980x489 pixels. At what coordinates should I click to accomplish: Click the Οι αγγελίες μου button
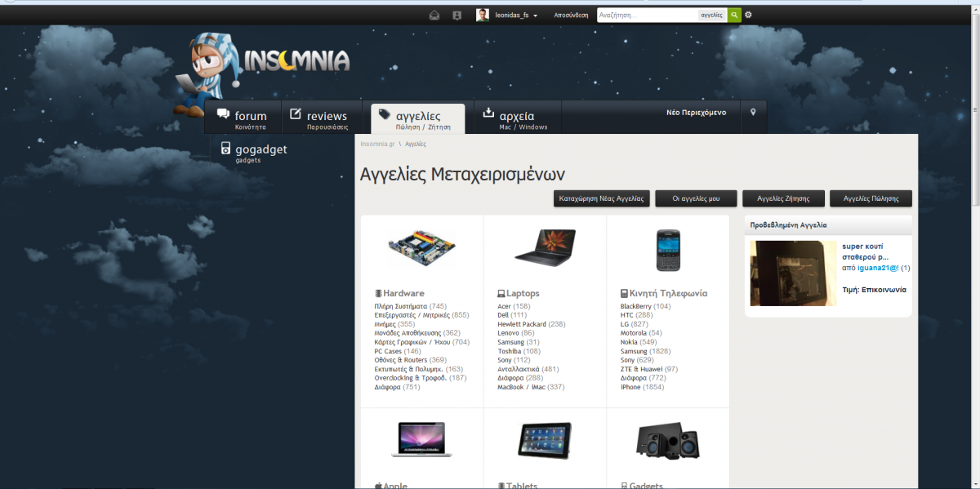click(x=696, y=198)
